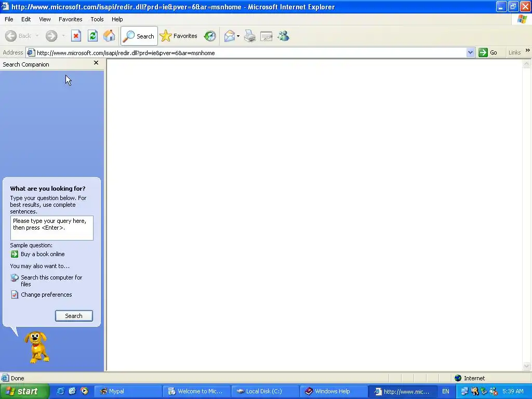Open the Forward history dropdown arrow
532x399 pixels.
point(63,36)
